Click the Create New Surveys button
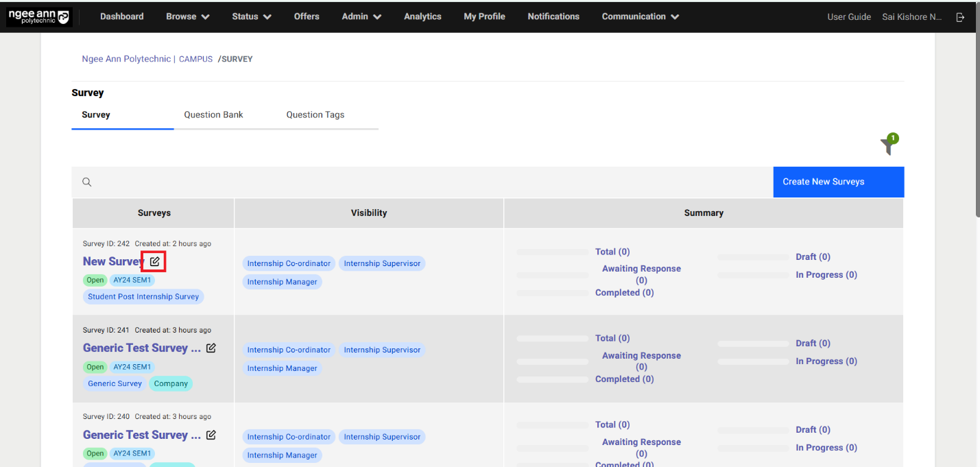Screen dimensions: 980x467 click(838, 182)
